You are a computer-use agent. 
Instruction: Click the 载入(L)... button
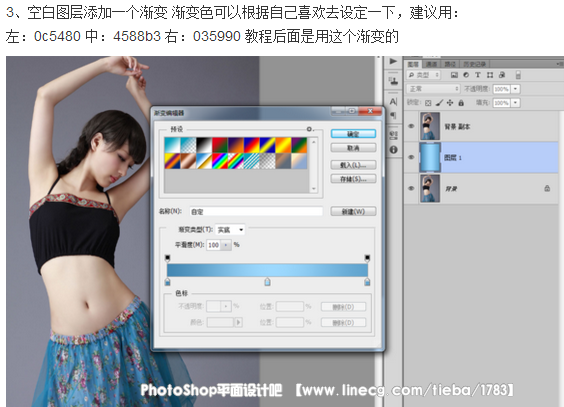point(353,165)
